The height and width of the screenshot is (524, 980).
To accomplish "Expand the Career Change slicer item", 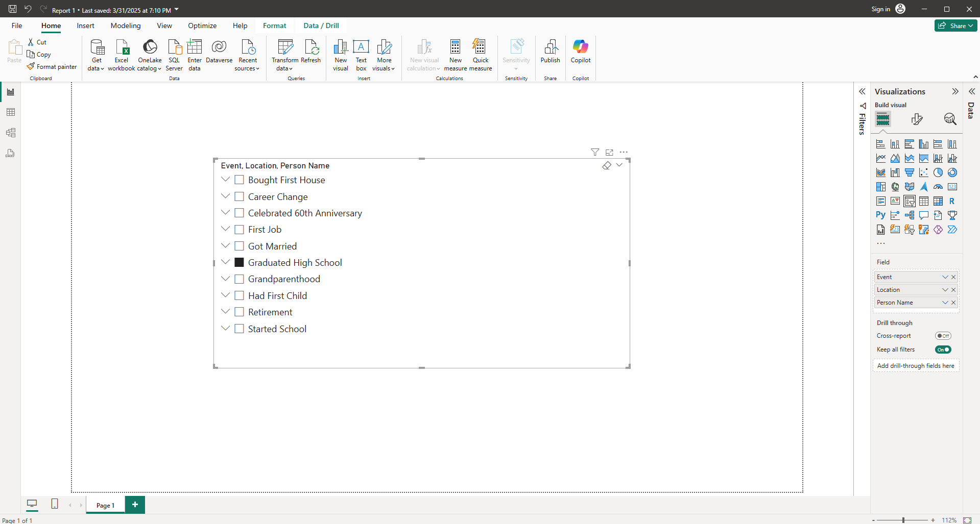I will coord(225,196).
